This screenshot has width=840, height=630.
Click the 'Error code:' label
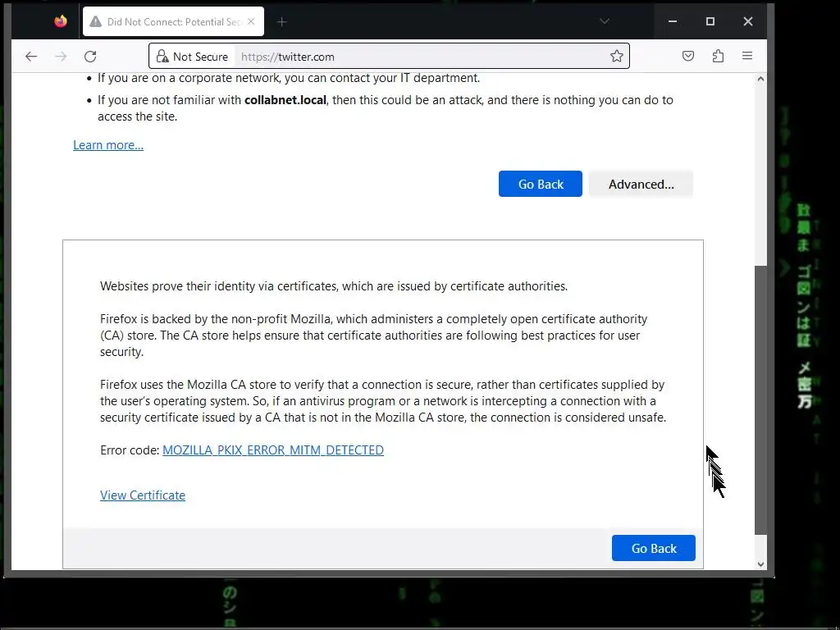point(130,450)
